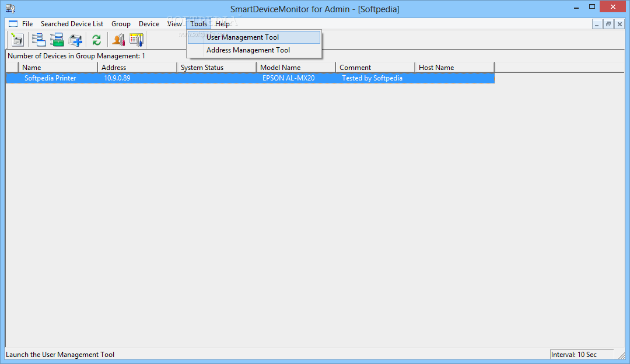Image resolution: width=630 pixels, height=364 pixels.
Task: Sort by the Address column header
Action: click(137, 68)
